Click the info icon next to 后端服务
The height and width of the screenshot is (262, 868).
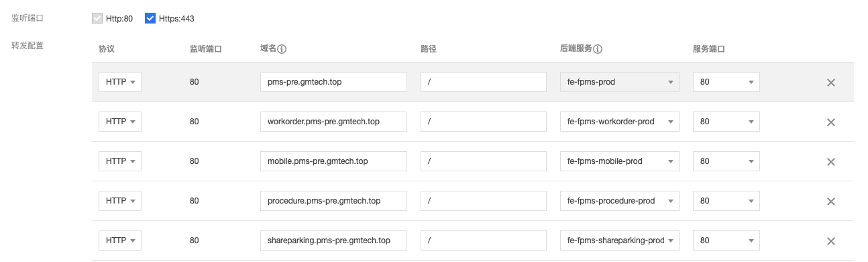[598, 49]
